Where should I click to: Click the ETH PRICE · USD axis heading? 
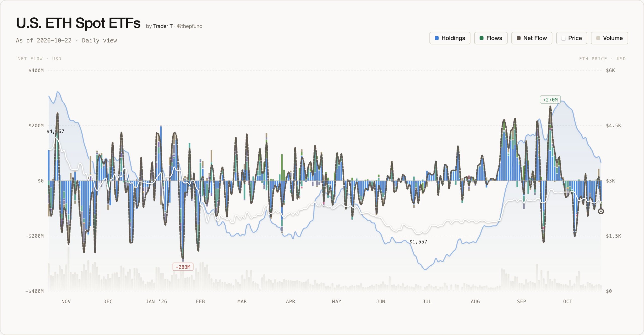tap(602, 59)
